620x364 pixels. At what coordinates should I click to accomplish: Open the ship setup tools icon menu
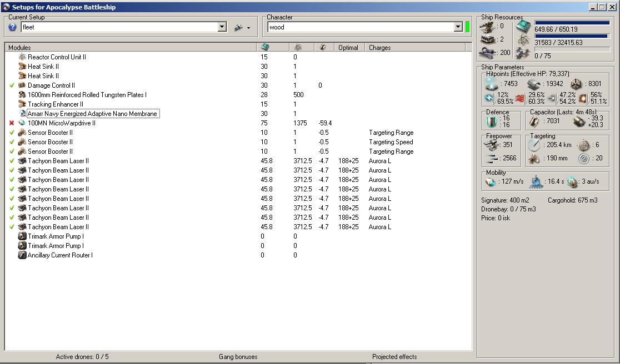(238, 27)
